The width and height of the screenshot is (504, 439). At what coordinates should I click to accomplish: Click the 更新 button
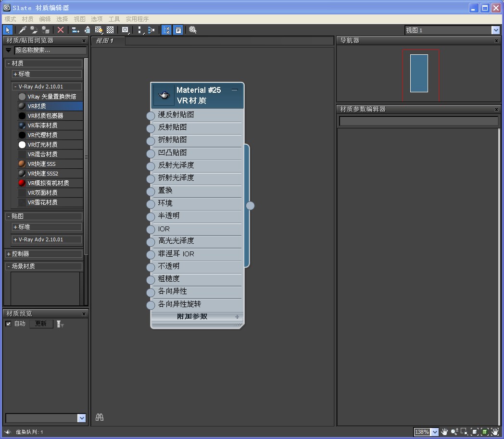point(41,324)
